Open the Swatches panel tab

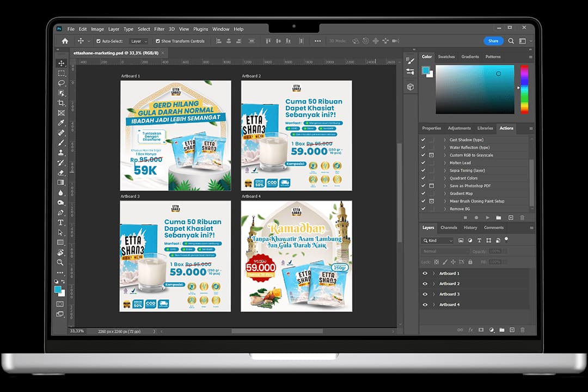[x=446, y=57]
